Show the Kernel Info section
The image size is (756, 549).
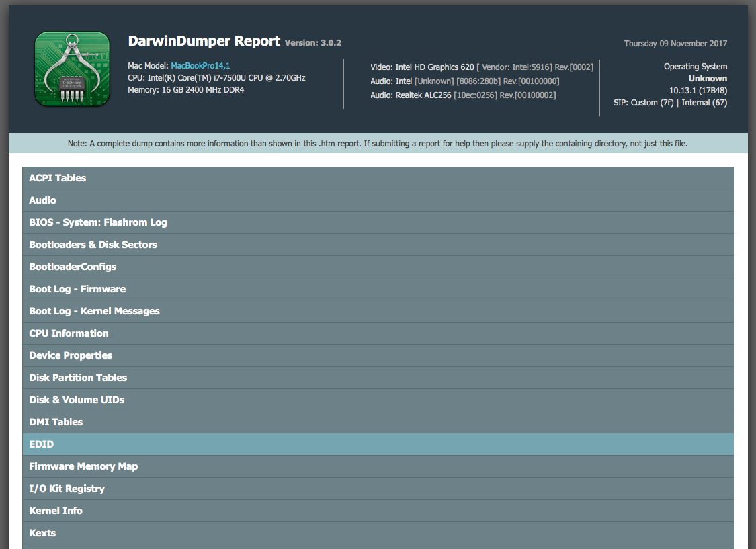[56, 511]
